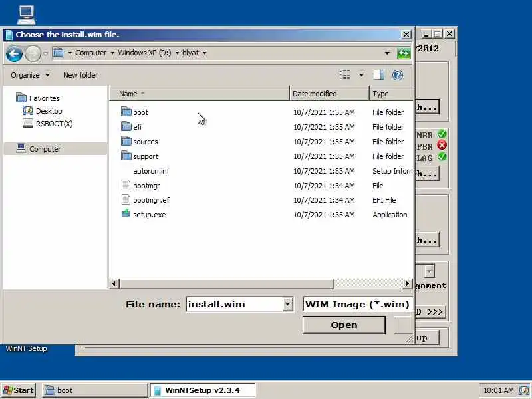
Task: Click the blyat breadcrumb segment
Action: coord(190,53)
